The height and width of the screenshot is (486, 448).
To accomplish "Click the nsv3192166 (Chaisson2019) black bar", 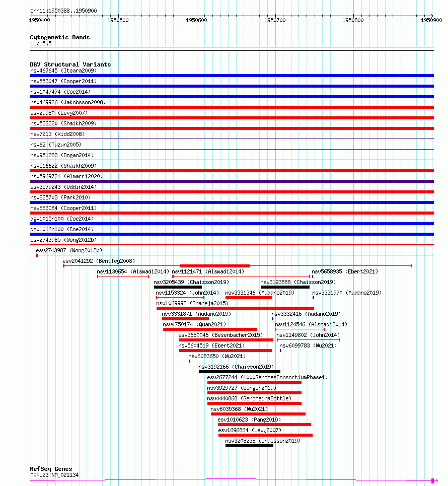I will click(x=240, y=372).
